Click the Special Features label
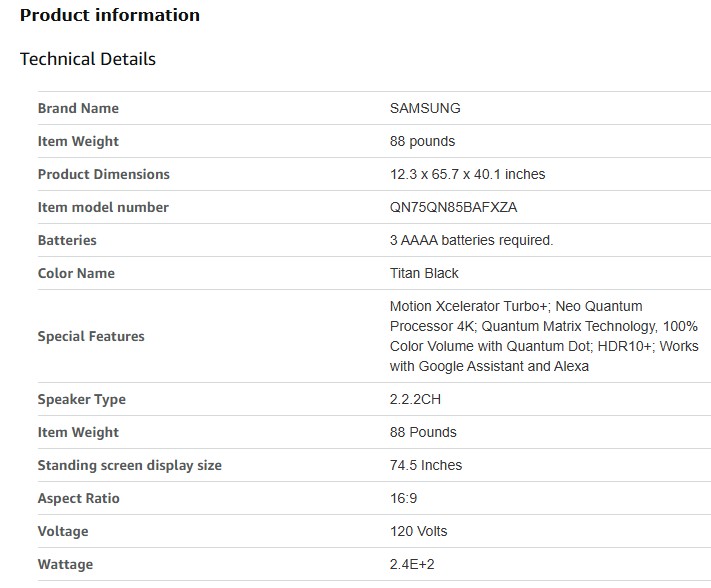The image size is (711, 588). click(x=91, y=336)
